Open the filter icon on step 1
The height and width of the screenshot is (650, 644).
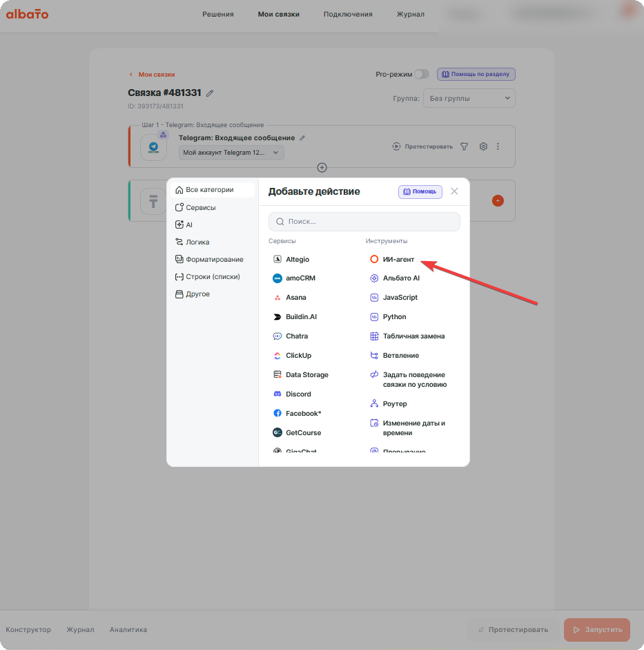pos(465,146)
